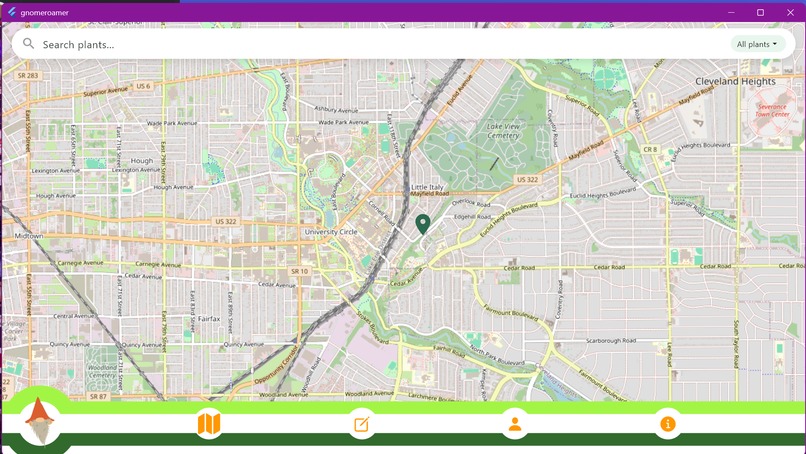Click the Opportunity Corridor label
Screen dimensions: 806x454
[276, 365]
